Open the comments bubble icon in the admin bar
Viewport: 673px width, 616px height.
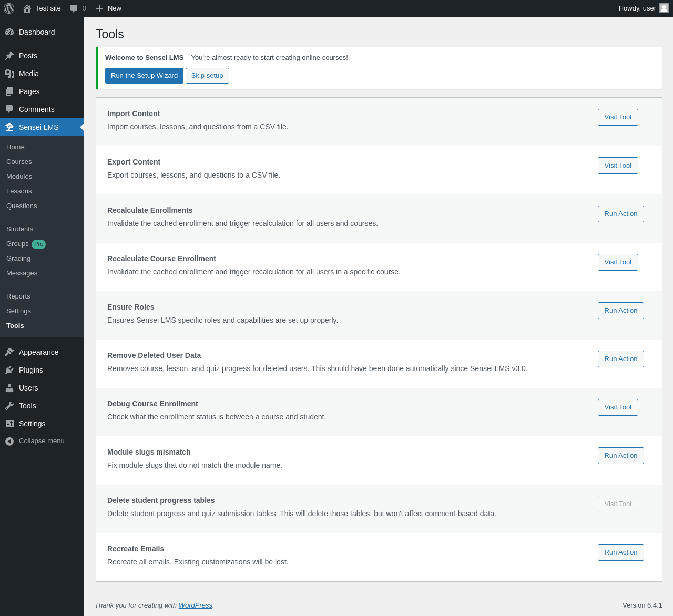[74, 8]
